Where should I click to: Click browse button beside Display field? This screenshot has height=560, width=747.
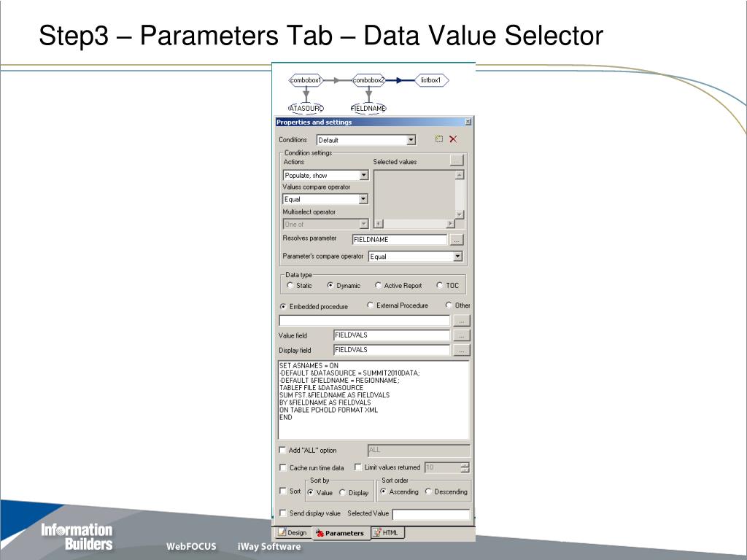[461, 350]
